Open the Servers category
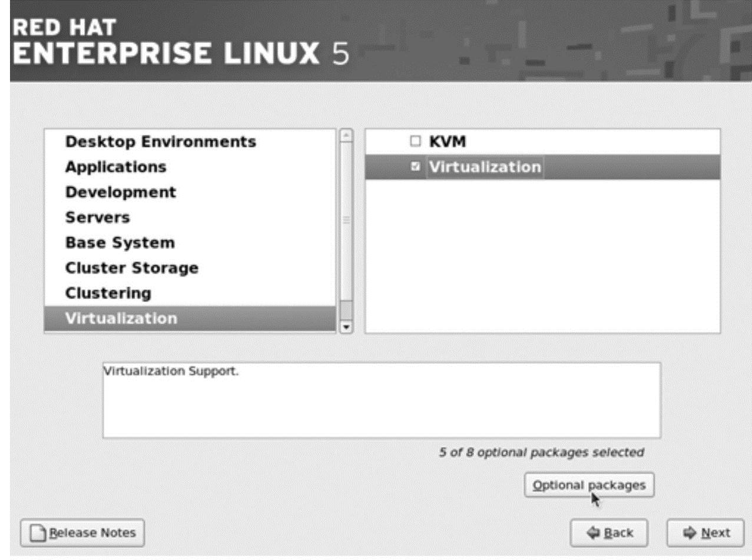 pyautogui.click(x=98, y=218)
